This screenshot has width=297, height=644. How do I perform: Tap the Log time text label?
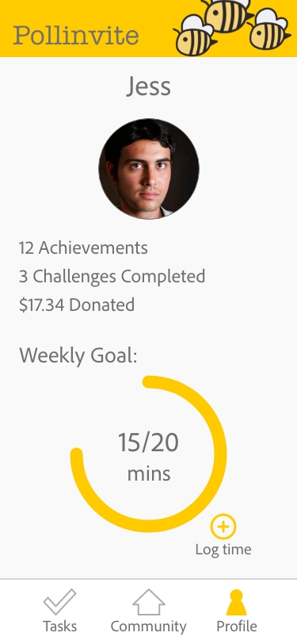coord(223,550)
